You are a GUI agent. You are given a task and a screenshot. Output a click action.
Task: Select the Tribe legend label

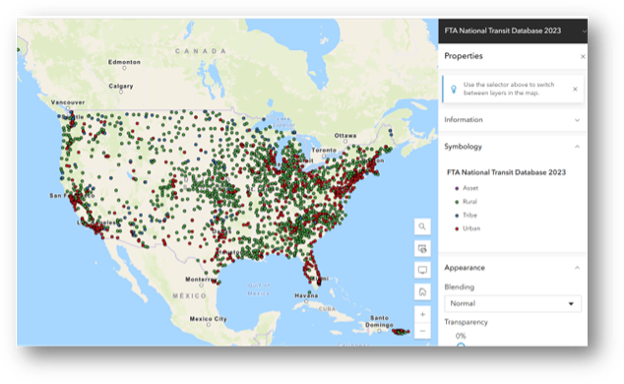(470, 215)
